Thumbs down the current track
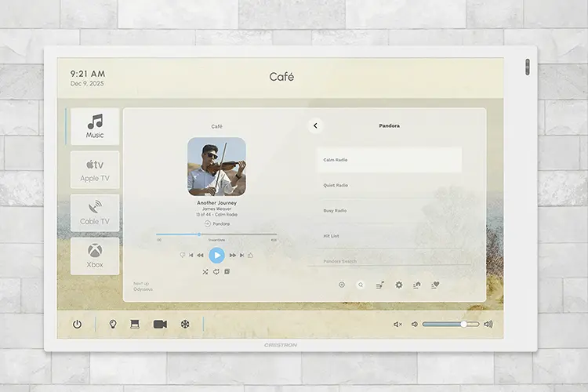Viewport: 588px width, 392px height. point(183,255)
